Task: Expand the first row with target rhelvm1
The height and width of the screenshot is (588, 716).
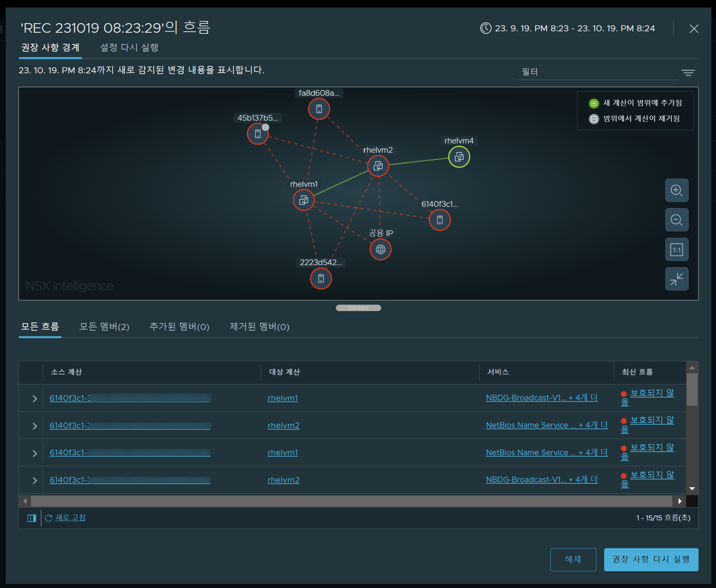Action: point(35,399)
